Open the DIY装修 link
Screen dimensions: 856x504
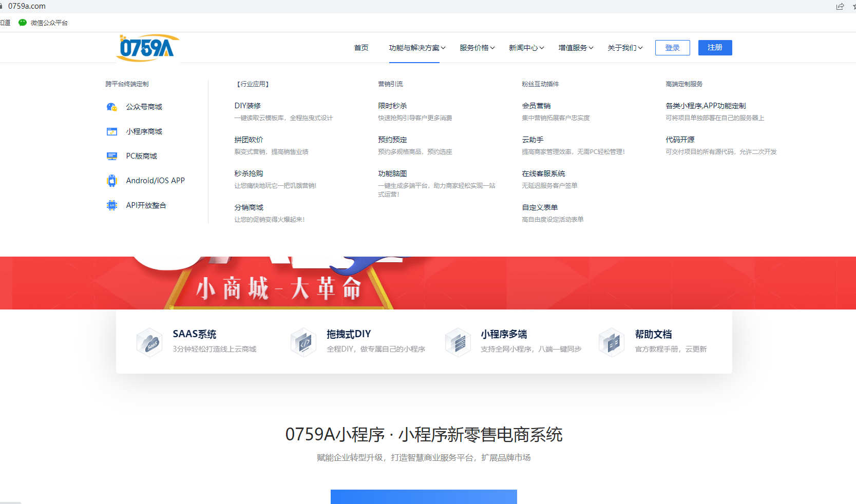click(x=248, y=105)
